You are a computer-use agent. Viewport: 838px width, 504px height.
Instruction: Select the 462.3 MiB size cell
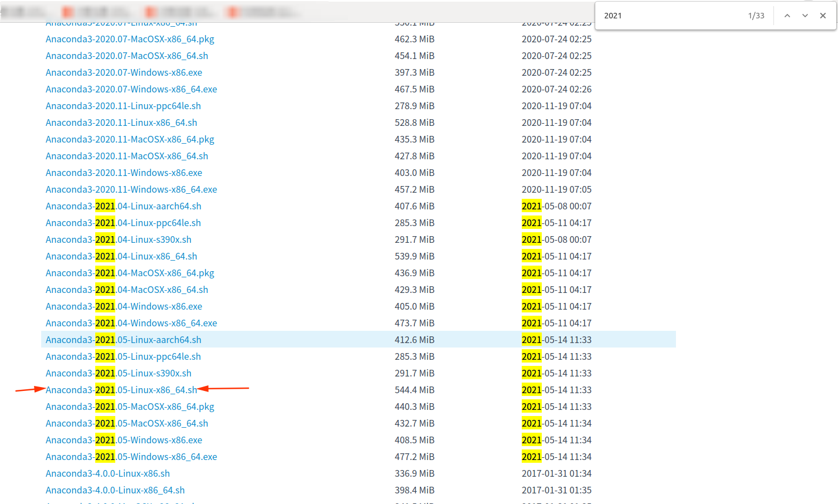[x=414, y=39]
